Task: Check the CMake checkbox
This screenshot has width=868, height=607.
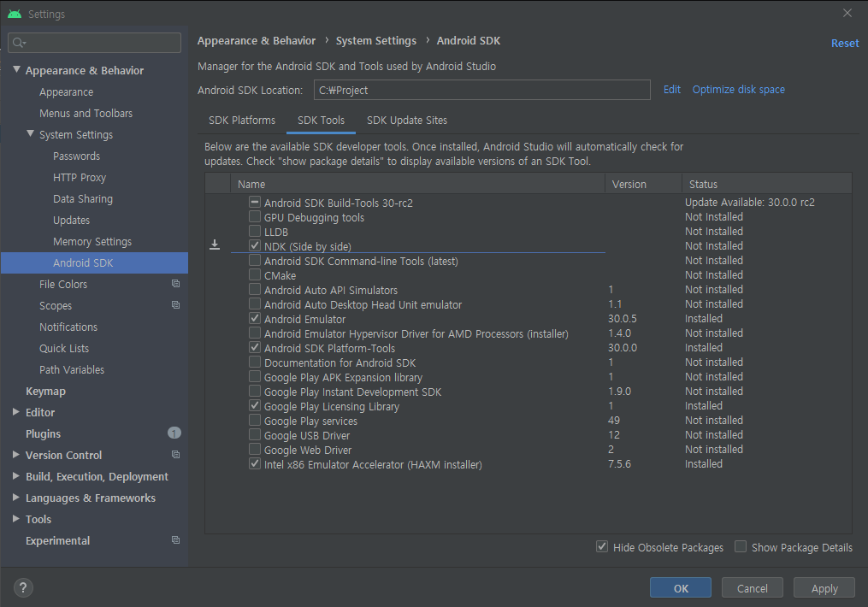Action: [x=255, y=274]
